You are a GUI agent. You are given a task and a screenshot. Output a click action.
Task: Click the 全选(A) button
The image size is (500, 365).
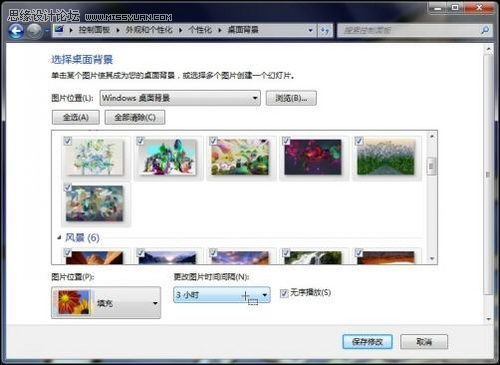pyautogui.click(x=76, y=117)
